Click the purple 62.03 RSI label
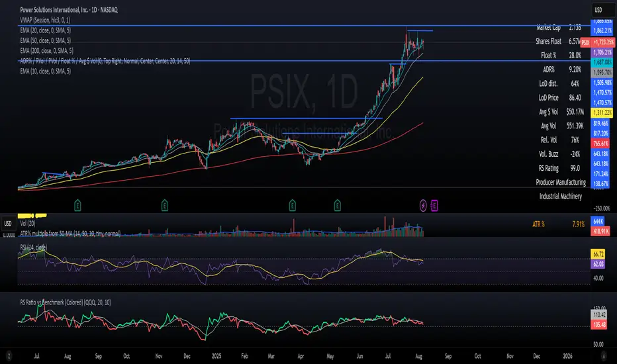 tap(598, 264)
